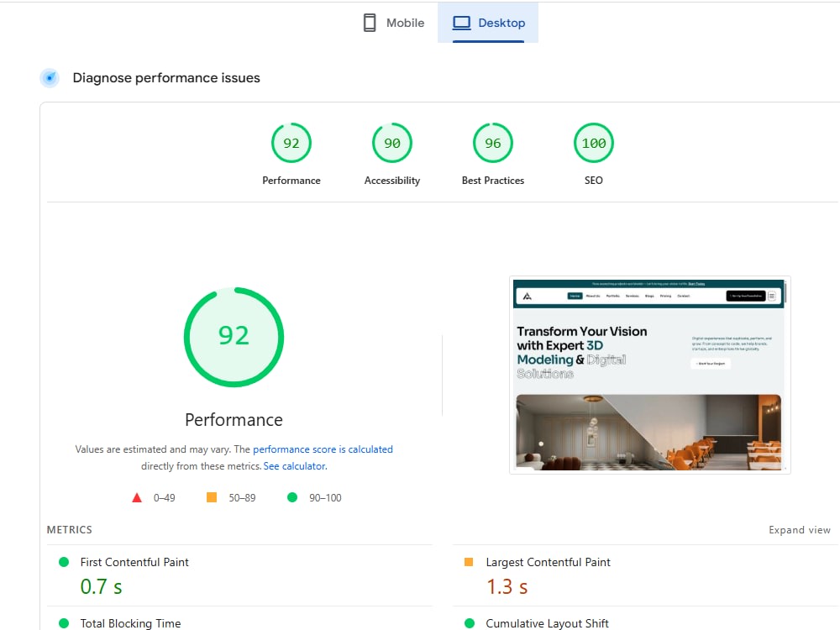
Task: Click the '0.7 s' metric value
Action: [x=102, y=586]
